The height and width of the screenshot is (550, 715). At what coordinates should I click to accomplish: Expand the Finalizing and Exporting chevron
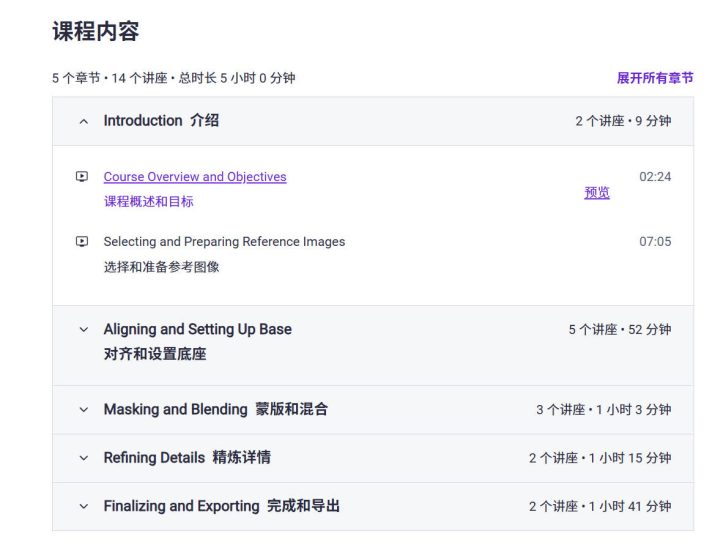click(84, 506)
